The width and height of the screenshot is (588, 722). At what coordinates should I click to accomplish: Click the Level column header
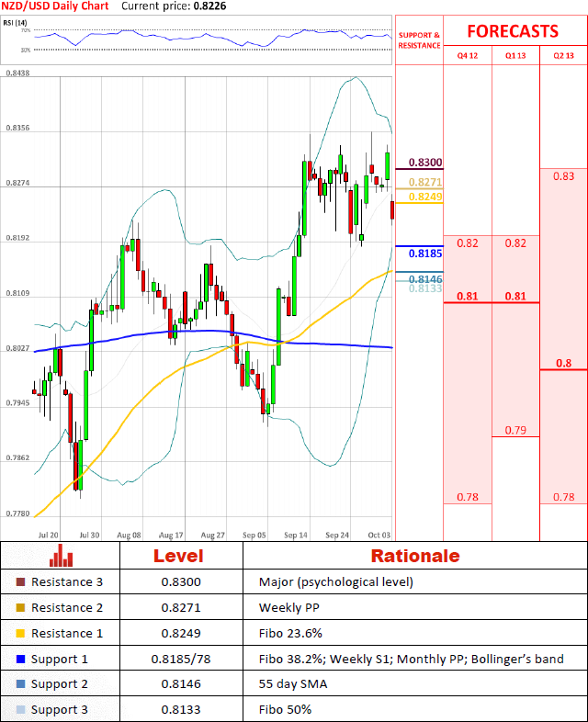pyautogui.click(x=177, y=556)
